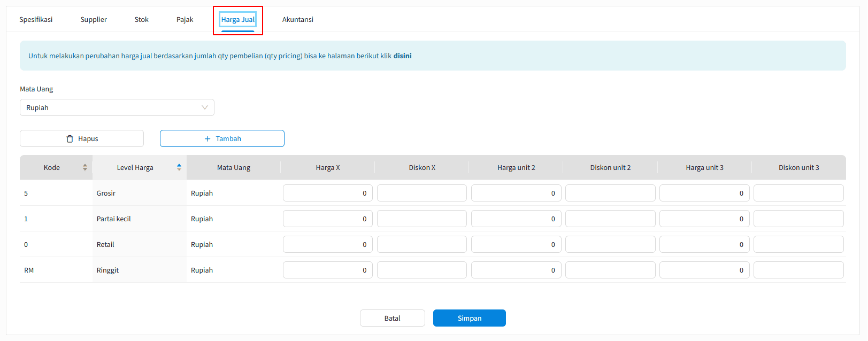The height and width of the screenshot is (341, 868).
Task: Switch to the Spesifikasi tab
Action: pos(36,20)
